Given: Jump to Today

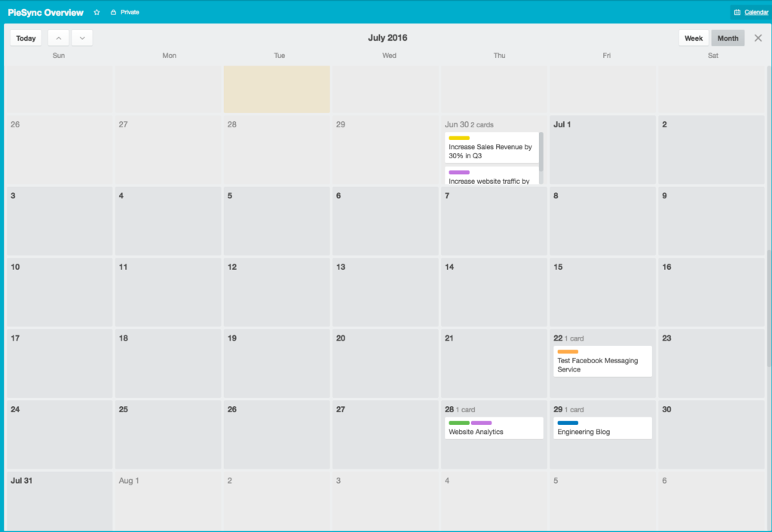Looking at the screenshot, I should pos(26,38).
